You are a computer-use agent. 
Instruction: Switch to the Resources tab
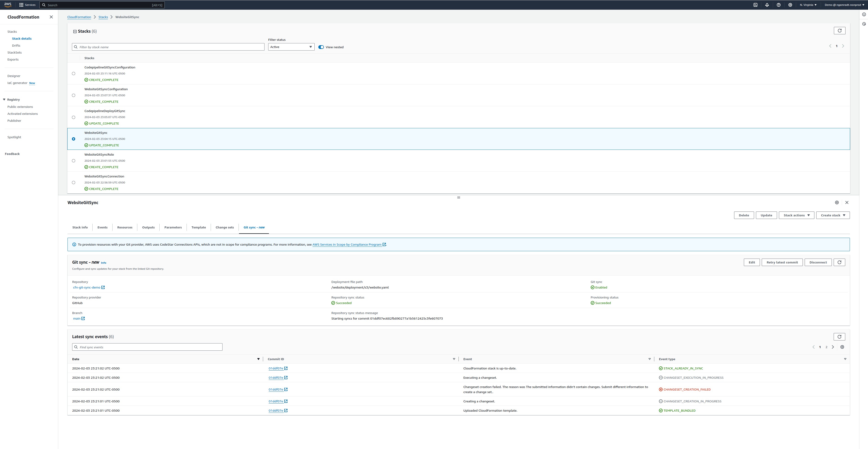click(x=125, y=227)
